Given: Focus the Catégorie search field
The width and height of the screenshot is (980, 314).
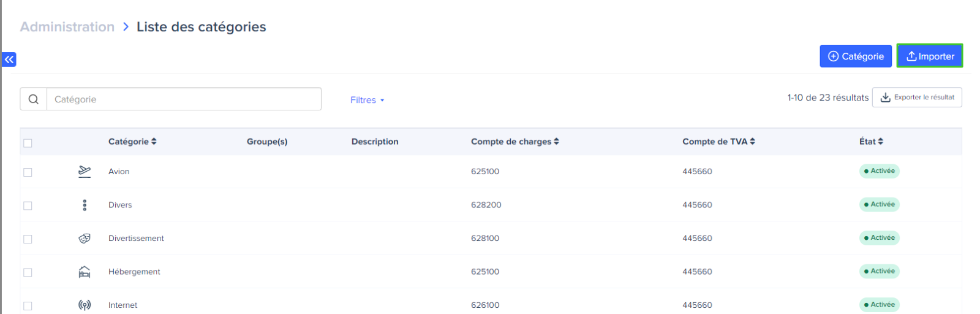Looking at the screenshot, I should click(184, 99).
